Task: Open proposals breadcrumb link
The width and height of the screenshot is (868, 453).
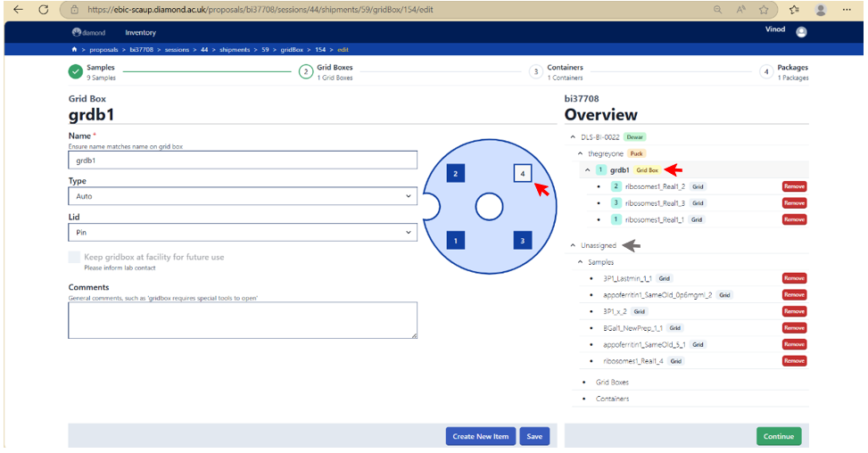Action: (103, 50)
